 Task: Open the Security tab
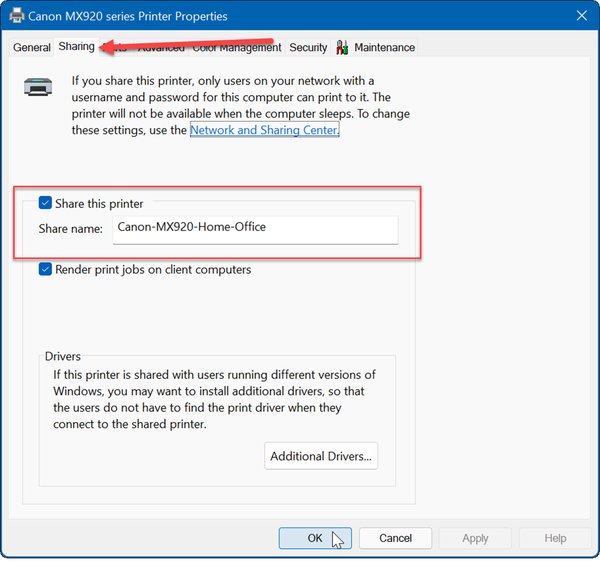(x=308, y=47)
